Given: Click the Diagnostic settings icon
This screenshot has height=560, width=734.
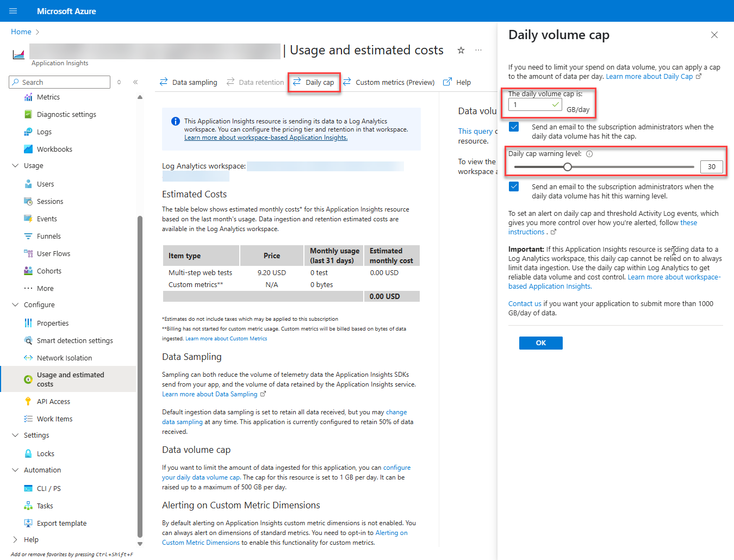Looking at the screenshot, I should coord(28,115).
